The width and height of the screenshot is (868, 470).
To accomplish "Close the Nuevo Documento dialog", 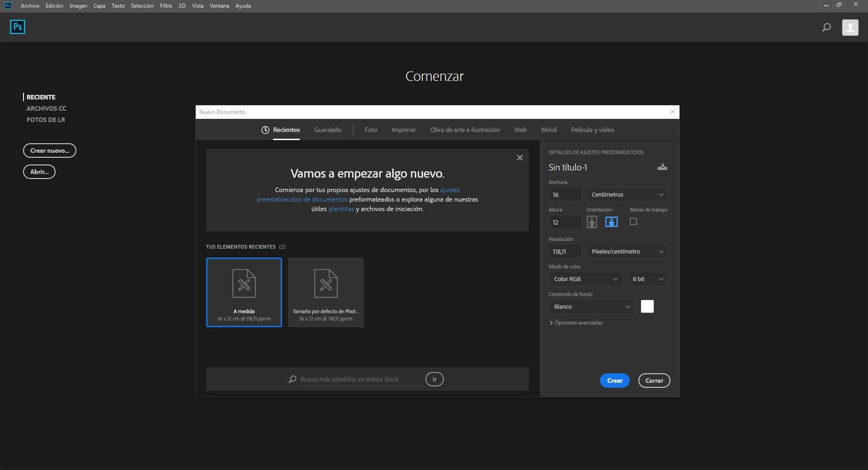I will coord(673,112).
